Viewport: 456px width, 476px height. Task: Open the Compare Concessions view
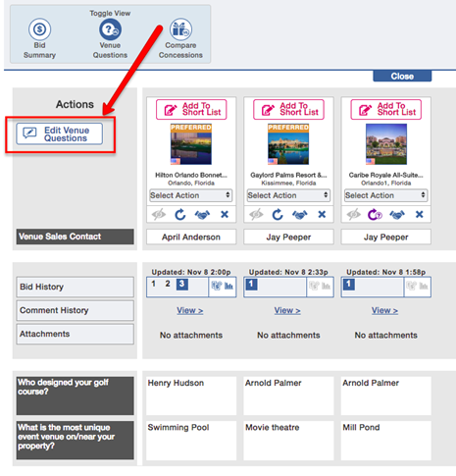(180, 38)
